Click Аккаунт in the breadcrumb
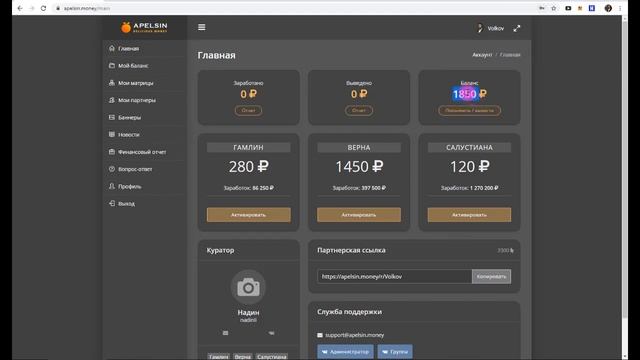 pyautogui.click(x=482, y=55)
